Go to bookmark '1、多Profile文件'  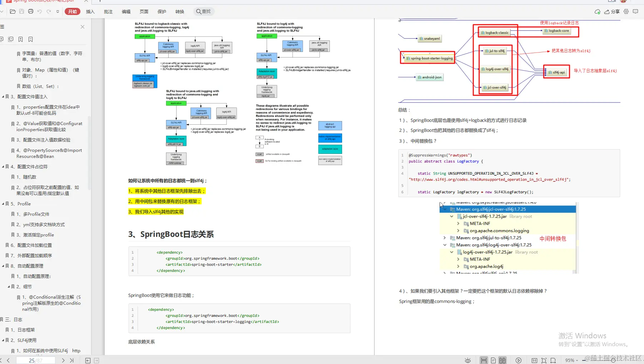(x=33, y=214)
